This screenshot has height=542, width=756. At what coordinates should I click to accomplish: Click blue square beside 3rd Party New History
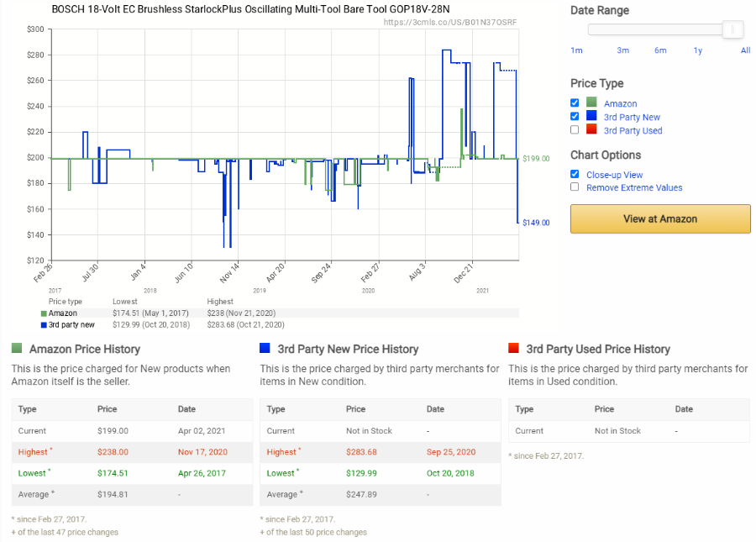[265, 348]
